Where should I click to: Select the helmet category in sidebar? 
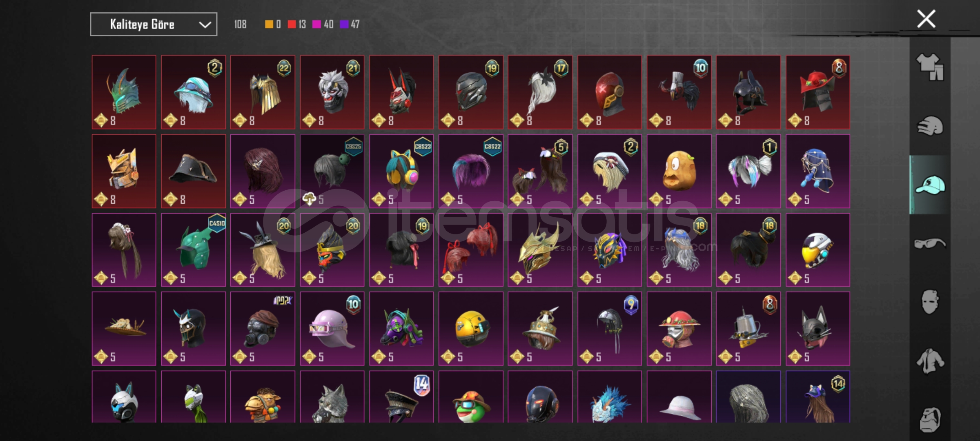[930, 125]
